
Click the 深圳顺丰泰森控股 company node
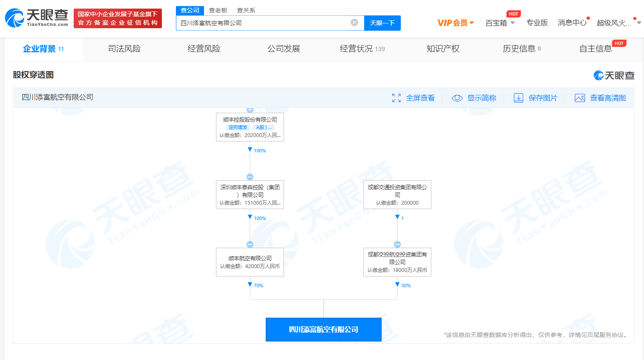click(250, 194)
